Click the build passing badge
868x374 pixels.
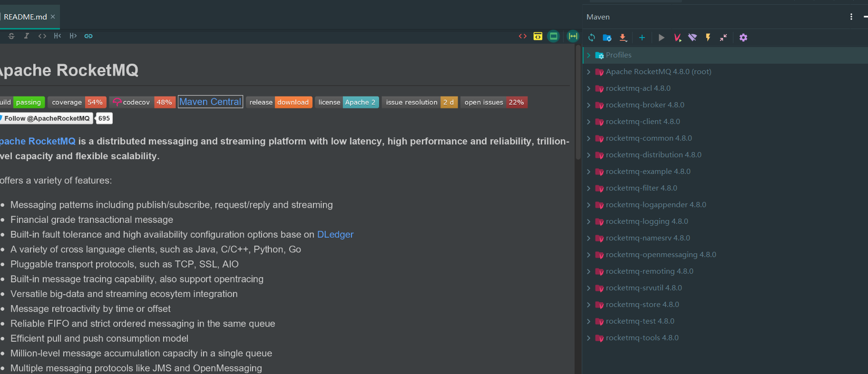click(x=22, y=102)
